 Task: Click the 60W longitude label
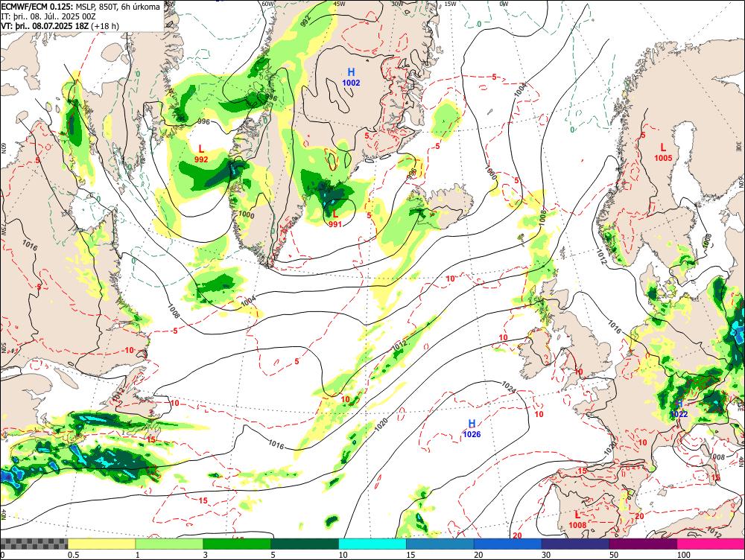[268, 3]
